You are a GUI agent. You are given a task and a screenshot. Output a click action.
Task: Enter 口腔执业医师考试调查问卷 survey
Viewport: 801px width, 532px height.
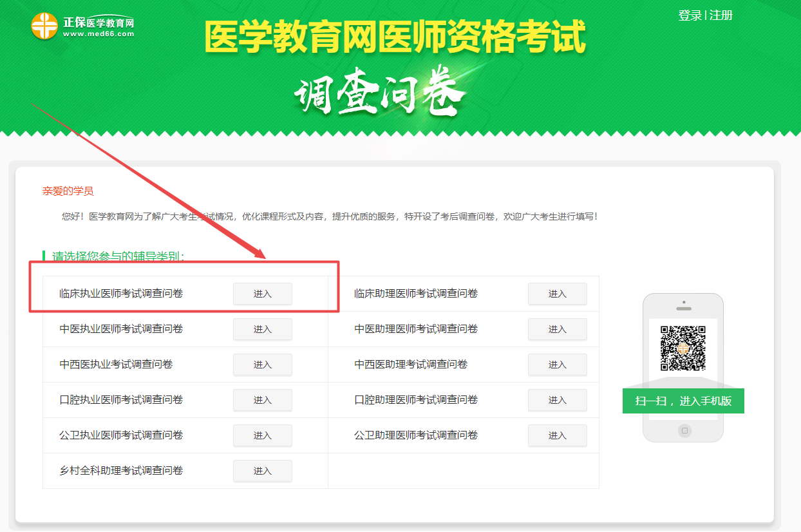[x=262, y=400]
